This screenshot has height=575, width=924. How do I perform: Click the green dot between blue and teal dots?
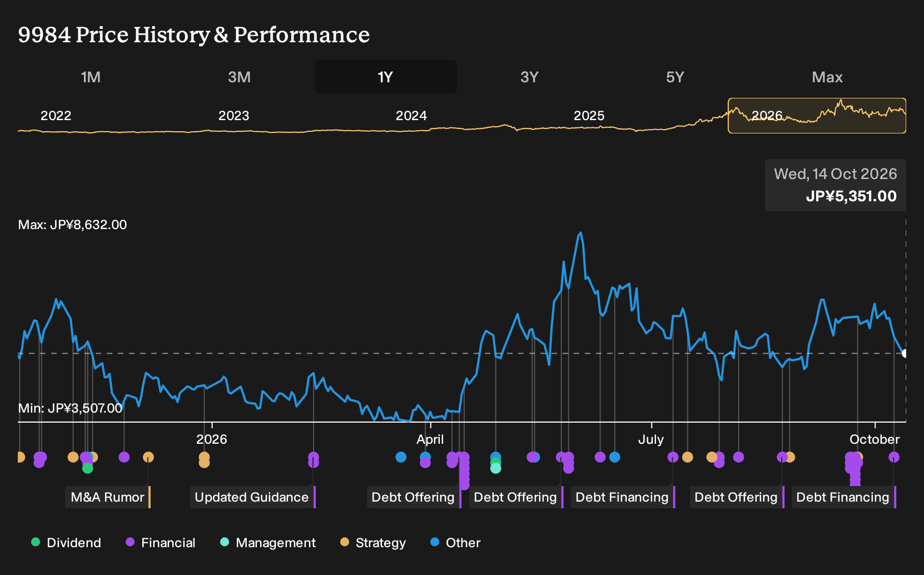pos(495,463)
